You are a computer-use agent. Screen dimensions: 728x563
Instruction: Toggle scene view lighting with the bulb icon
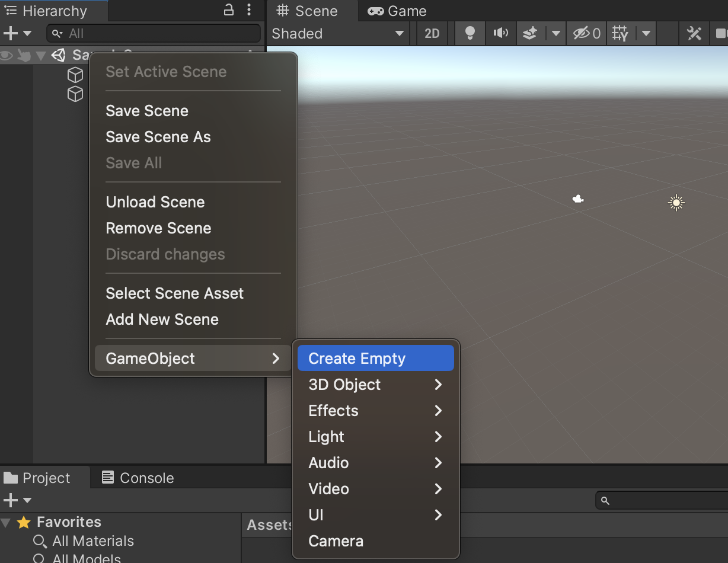470,33
